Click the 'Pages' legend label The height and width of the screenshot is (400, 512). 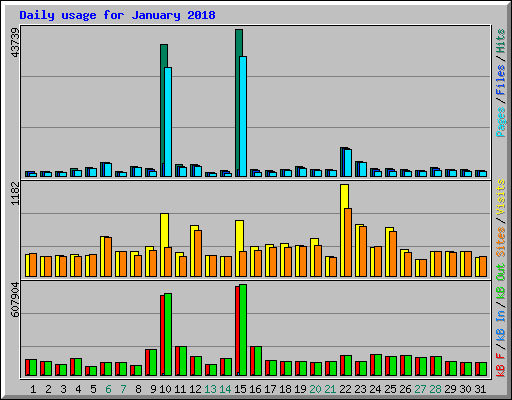coord(501,122)
